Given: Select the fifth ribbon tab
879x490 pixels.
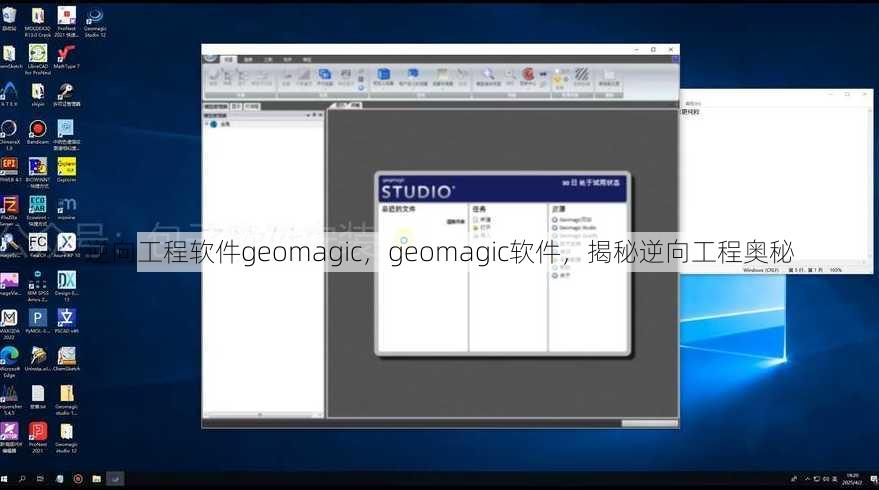Looking at the screenshot, I should [x=307, y=59].
